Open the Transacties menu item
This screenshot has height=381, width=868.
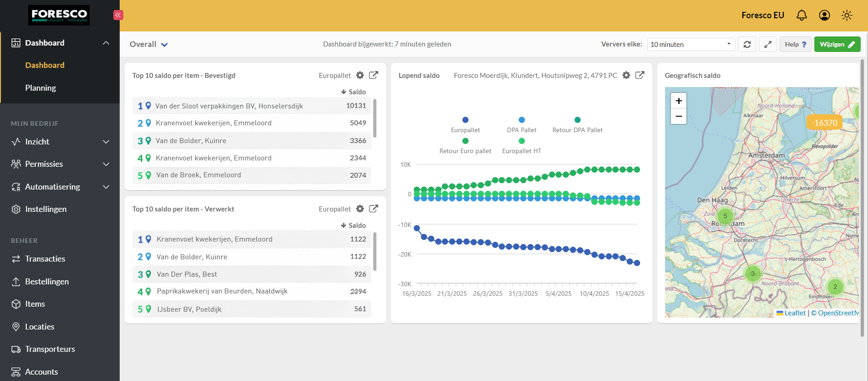point(45,259)
